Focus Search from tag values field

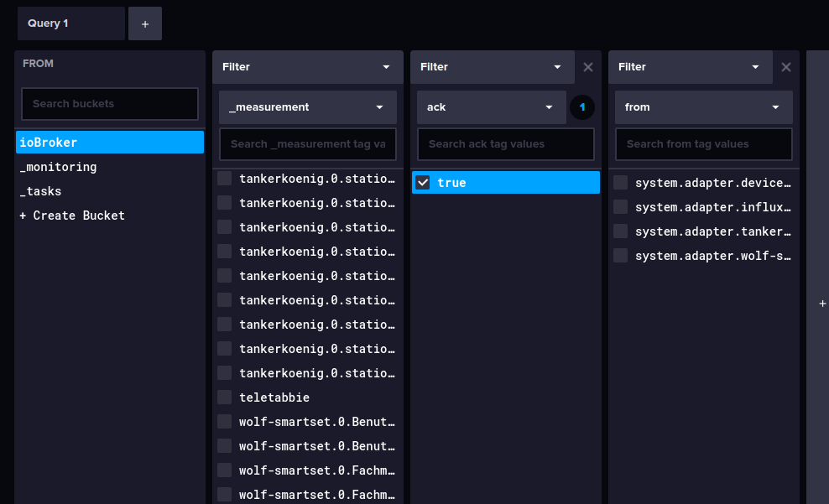tap(704, 144)
